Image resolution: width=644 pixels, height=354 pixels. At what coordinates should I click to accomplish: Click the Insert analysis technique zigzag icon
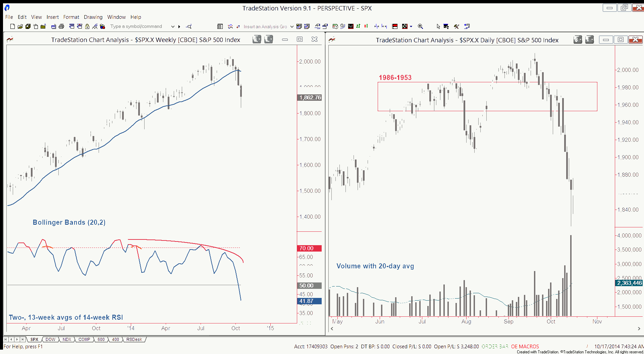tap(230, 27)
